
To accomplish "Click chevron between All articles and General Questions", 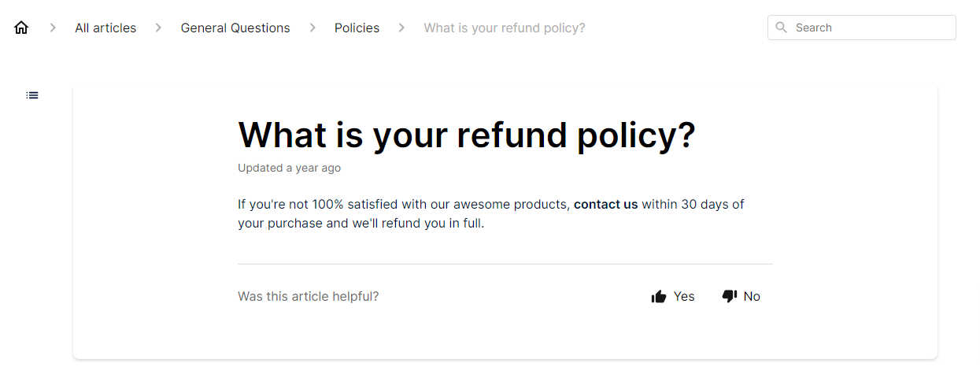I will click(158, 28).
